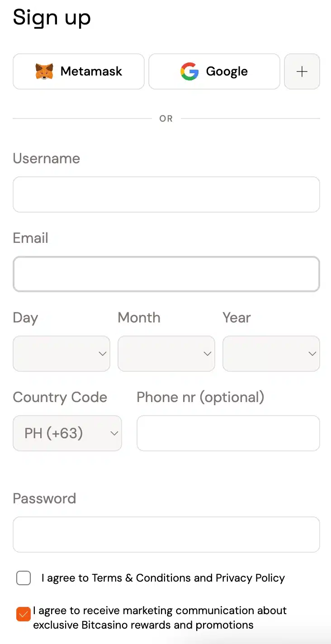Open the Privacy Policy link

pyautogui.click(x=250, y=578)
